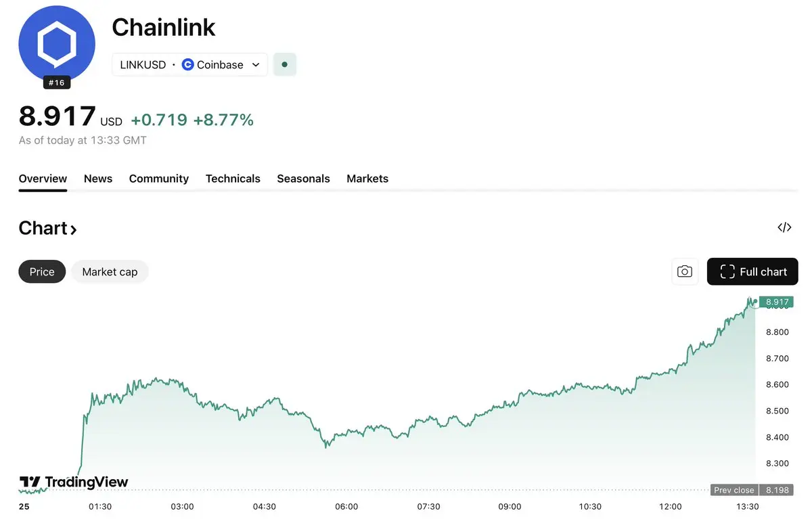Click the 25 date axis label
The height and width of the screenshot is (519, 812).
point(24,507)
